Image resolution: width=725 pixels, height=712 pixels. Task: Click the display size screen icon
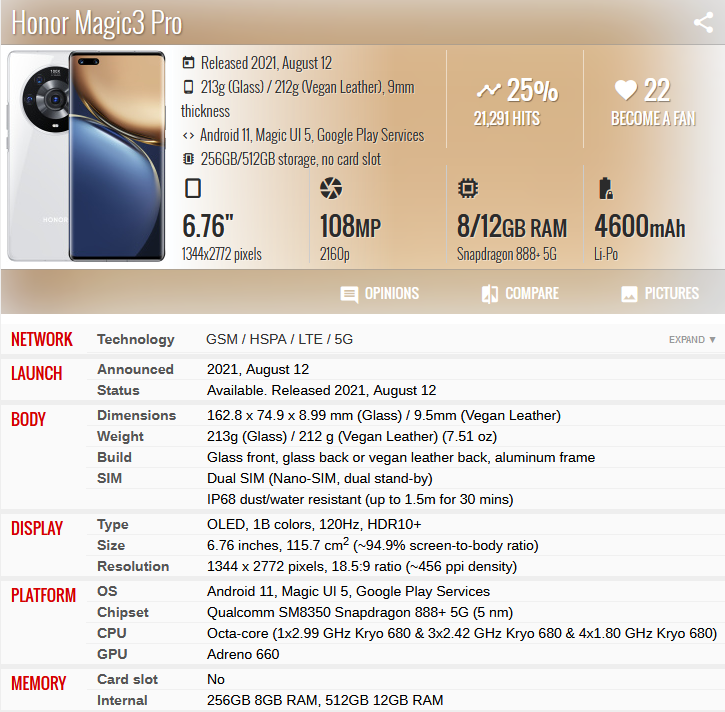pos(193,188)
